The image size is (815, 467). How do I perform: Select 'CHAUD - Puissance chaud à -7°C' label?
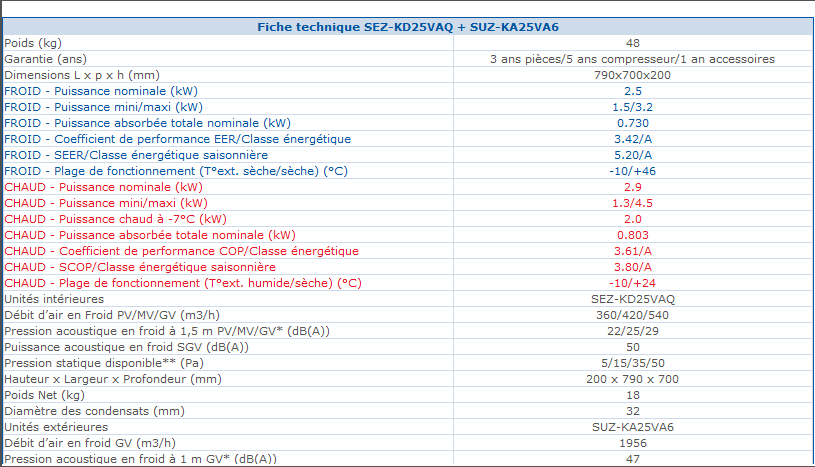point(115,219)
